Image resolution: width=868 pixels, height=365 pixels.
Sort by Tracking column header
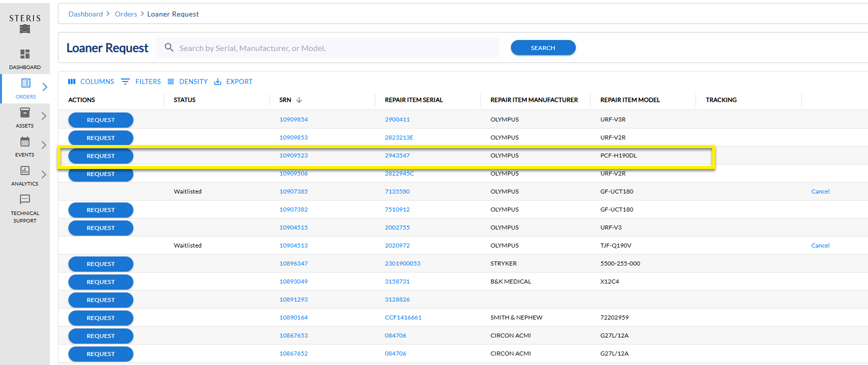(721, 100)
